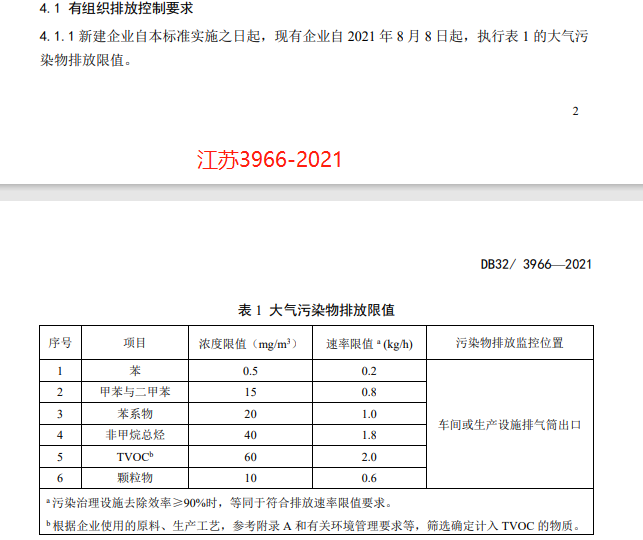643x540 pixels.
Task: Click the 苯系物 table cell
Action: (x=135, y=413)
